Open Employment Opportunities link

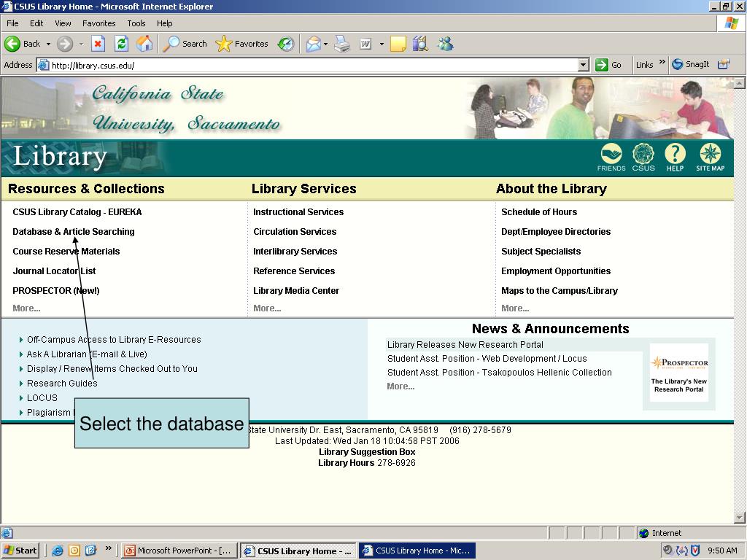[x=555, y=271]
